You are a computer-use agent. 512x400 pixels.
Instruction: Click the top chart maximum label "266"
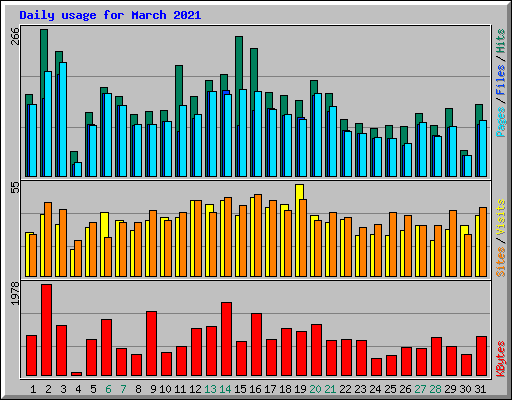coord(15,36)
